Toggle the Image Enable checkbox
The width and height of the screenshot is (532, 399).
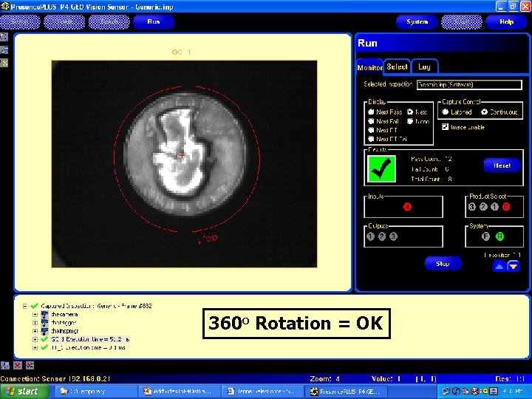pos(445,127)
